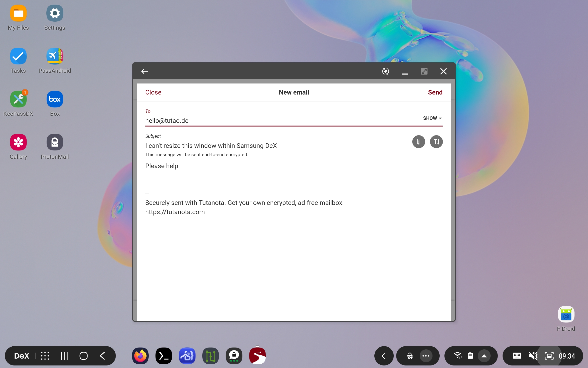Click the 'New email' heading
Screen dimensions: 588x368
[x=294, y=92]
